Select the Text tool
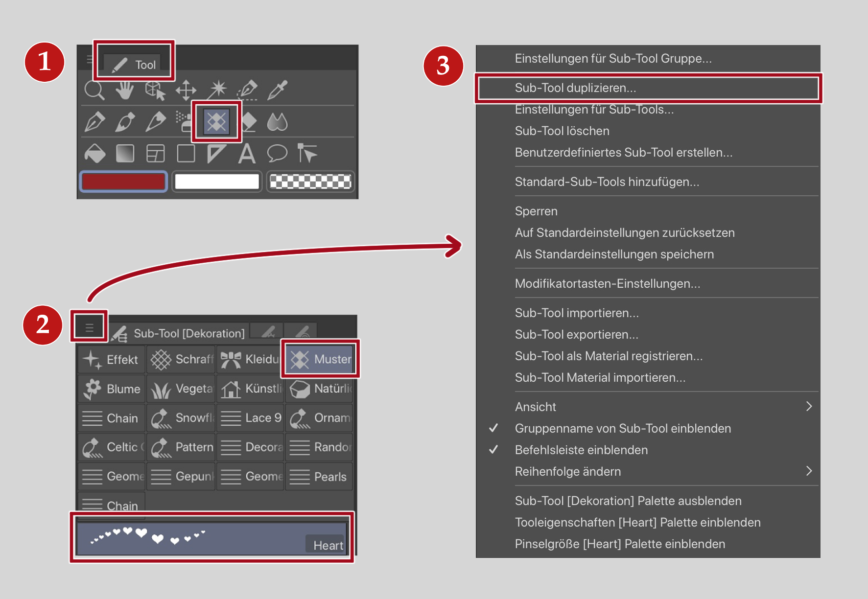 (247, 154)
